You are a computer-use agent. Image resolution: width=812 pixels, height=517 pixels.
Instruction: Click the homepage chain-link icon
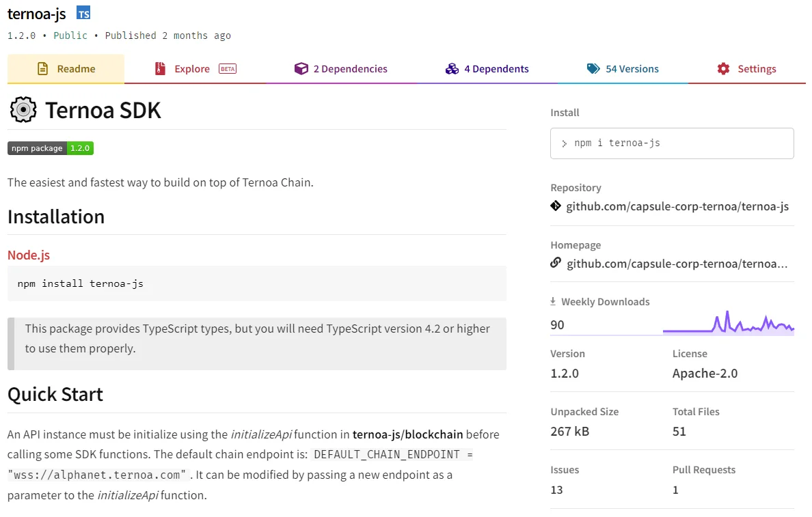click(x=556, y=263)
